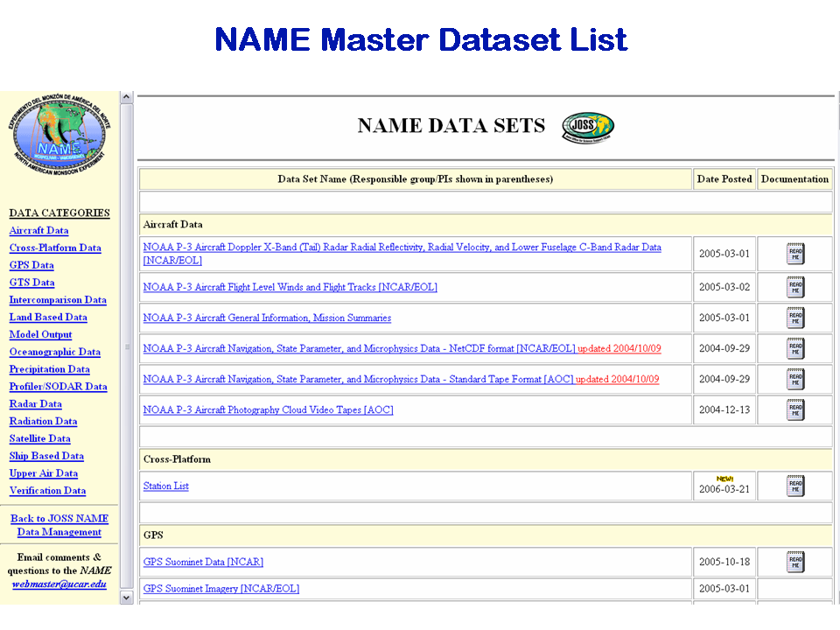Screen dimensions: 840x630
Task: Open Profiler/SODAR Data category link
Action: pyautogui.click(x=58, y=386)
